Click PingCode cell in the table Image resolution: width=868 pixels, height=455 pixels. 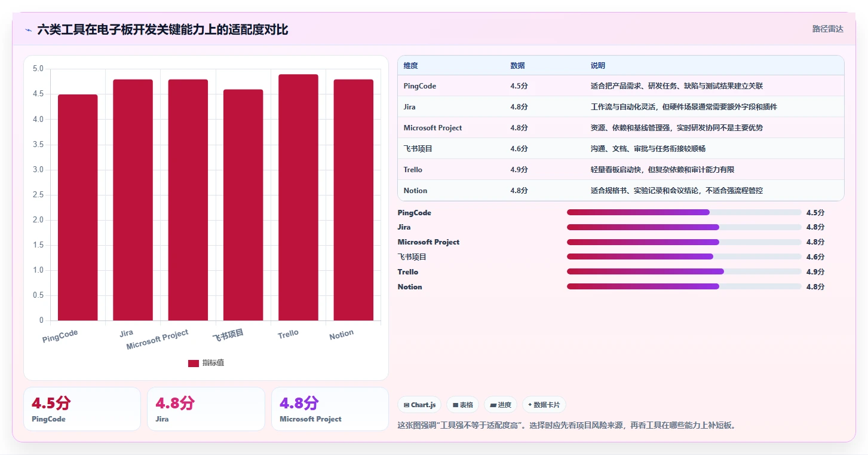click(419, 86)
